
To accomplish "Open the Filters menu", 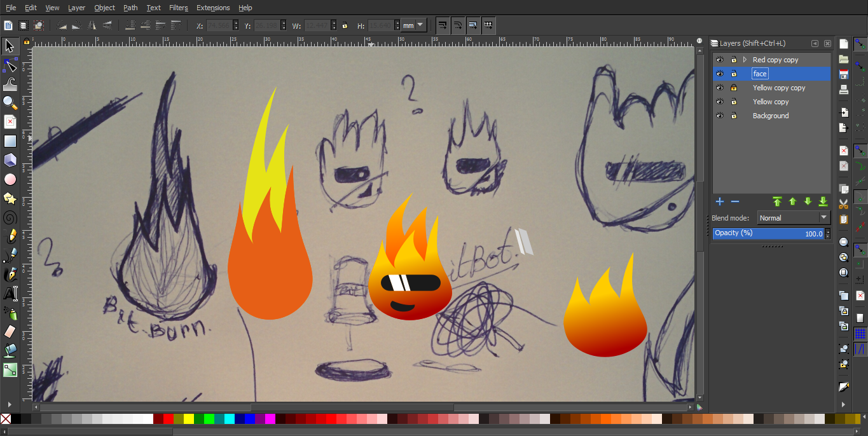I will pos(179,8).
